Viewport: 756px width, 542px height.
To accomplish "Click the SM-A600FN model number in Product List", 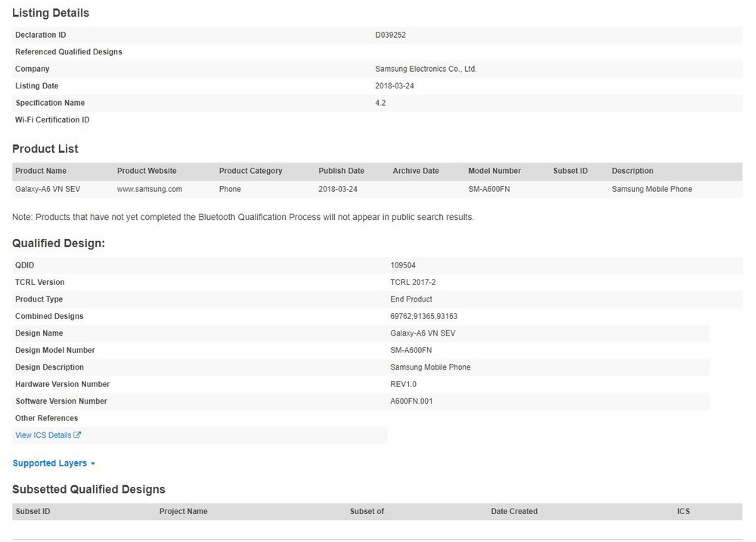I will tap(489, 189).
